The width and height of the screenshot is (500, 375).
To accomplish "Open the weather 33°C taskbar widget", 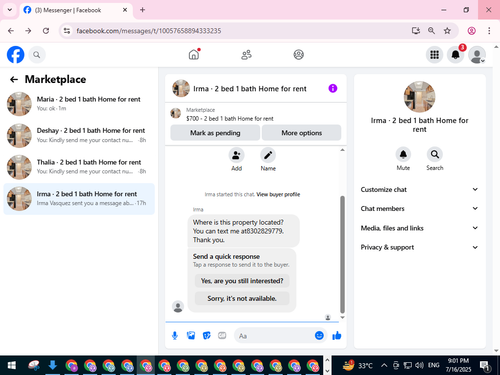I will (x=358, y=365).
